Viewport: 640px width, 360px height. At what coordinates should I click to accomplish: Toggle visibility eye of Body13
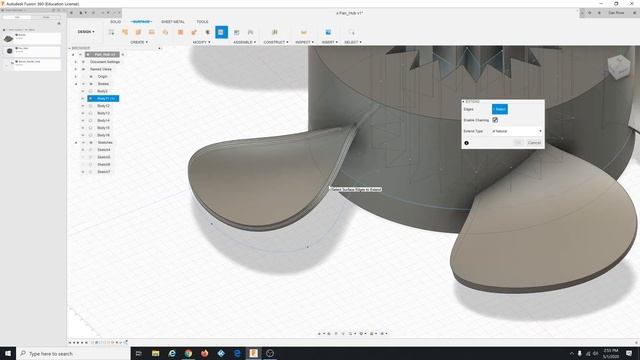(83, 113)
